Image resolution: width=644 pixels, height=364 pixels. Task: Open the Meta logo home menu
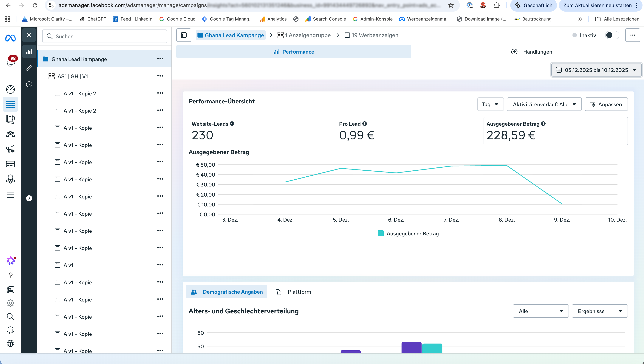click(10, 38)
